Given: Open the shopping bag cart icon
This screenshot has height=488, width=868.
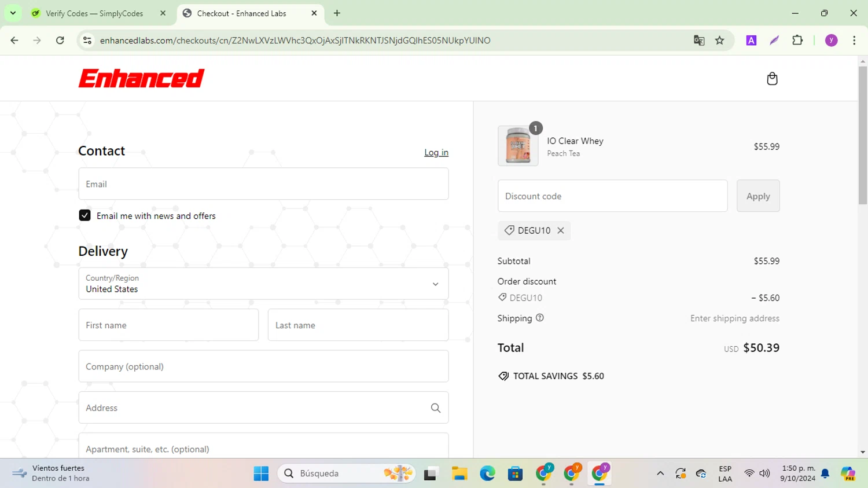Looking at the screenshot, I should point(772,79).
